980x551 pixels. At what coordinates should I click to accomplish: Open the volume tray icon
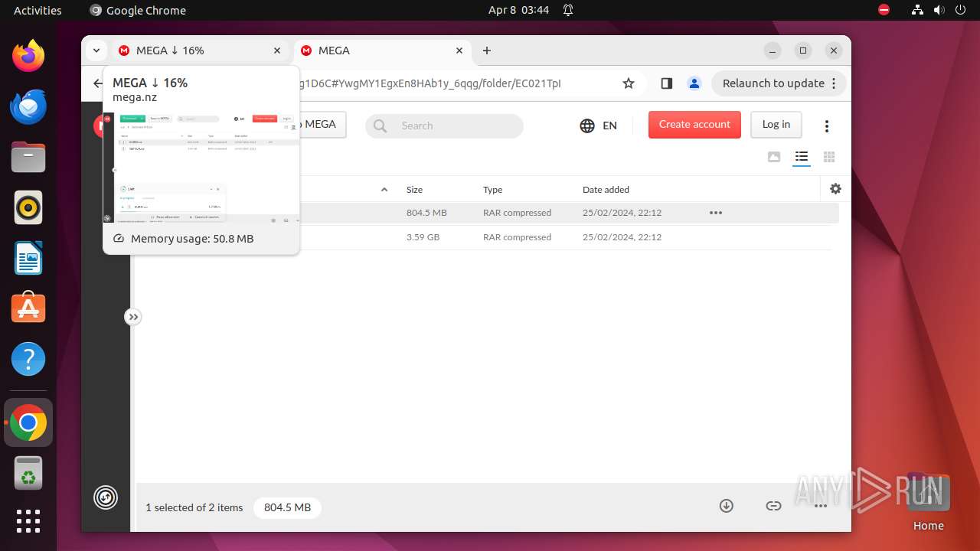[939, 10]
